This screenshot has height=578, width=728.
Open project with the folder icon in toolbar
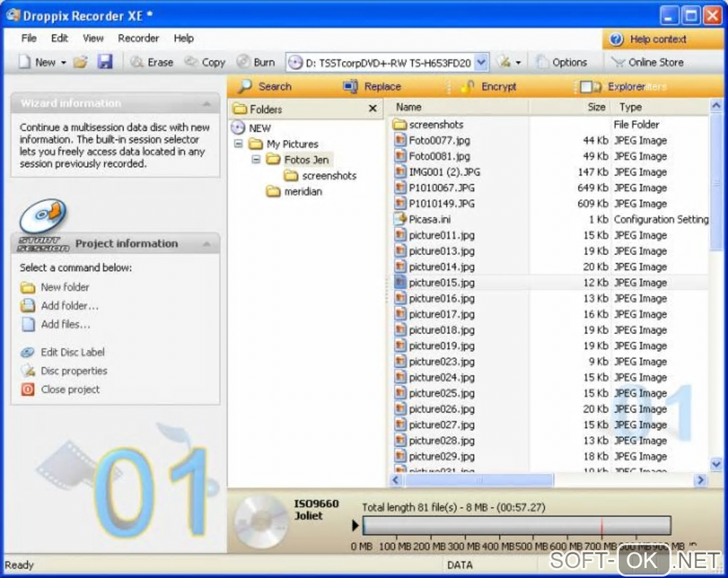(81, 62)
